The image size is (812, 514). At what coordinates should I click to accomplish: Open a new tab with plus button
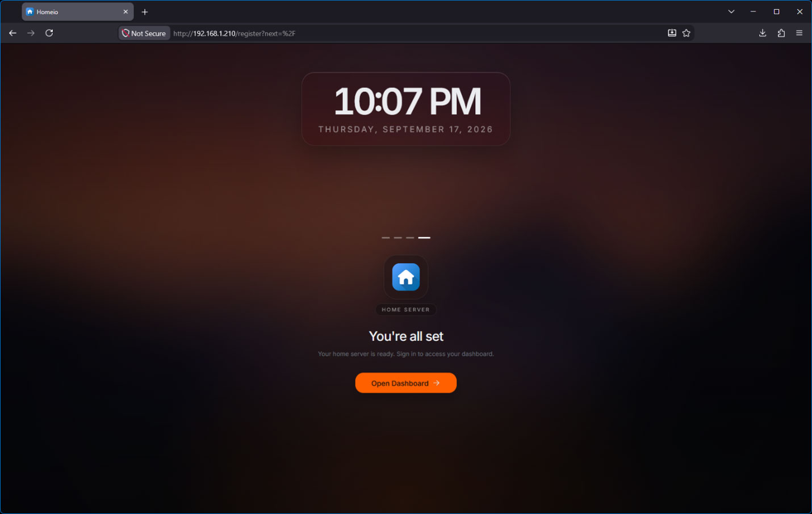[x=145, y=12]
